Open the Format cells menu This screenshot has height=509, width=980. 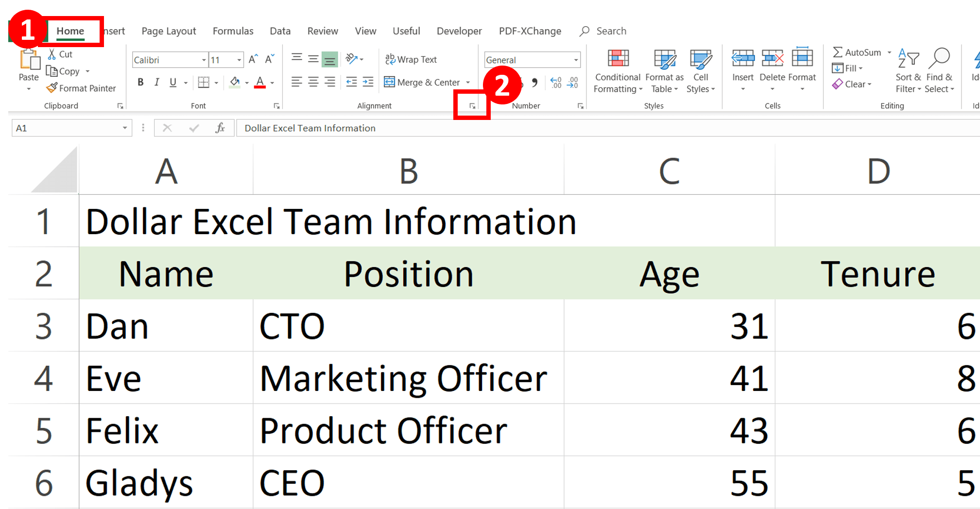(802, 70)
